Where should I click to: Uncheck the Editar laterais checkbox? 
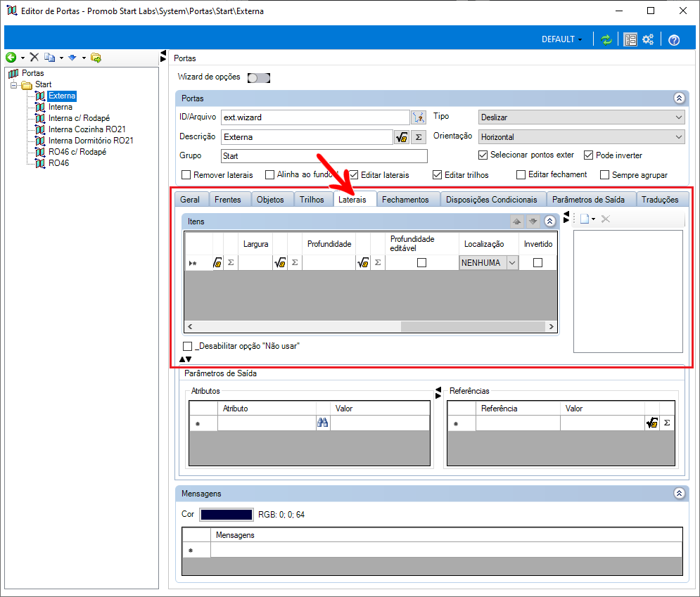354,175
